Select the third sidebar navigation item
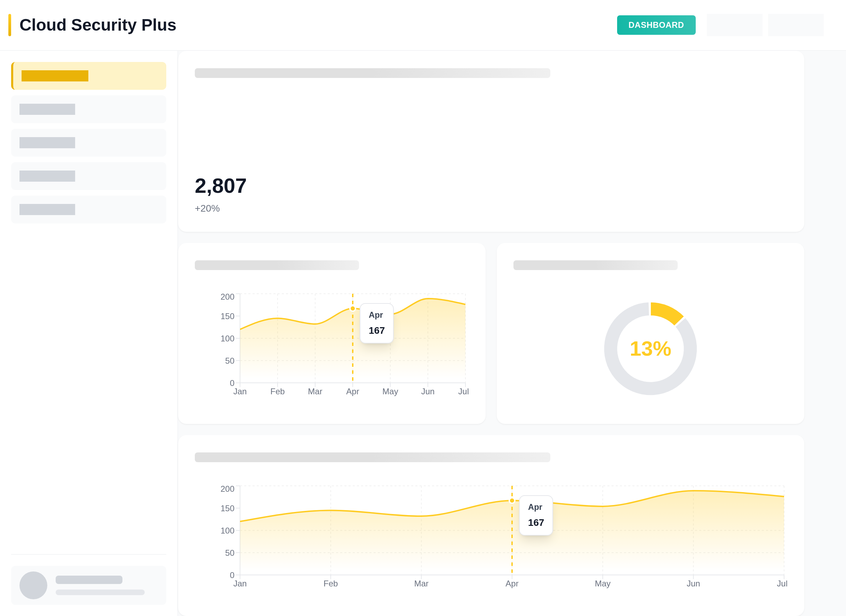The width and height of the screenshot is (846, 616). tap(88, 143)
